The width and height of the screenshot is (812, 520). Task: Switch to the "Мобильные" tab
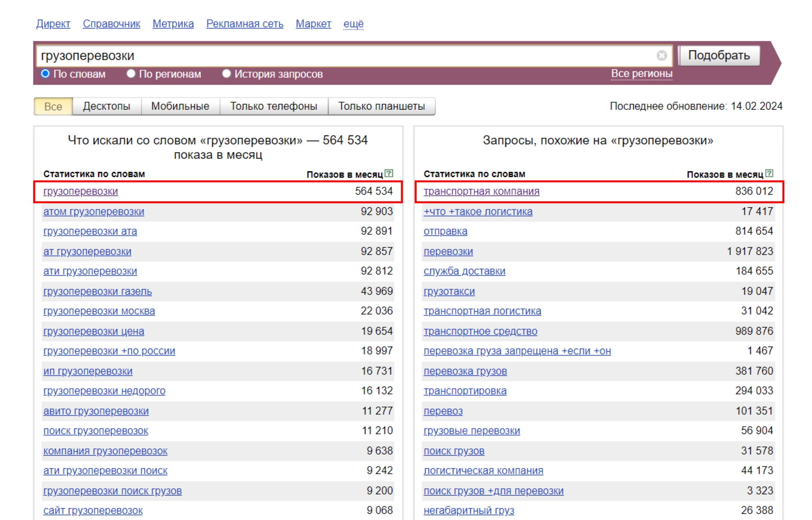pyautogui.click(x=180, y=106)
